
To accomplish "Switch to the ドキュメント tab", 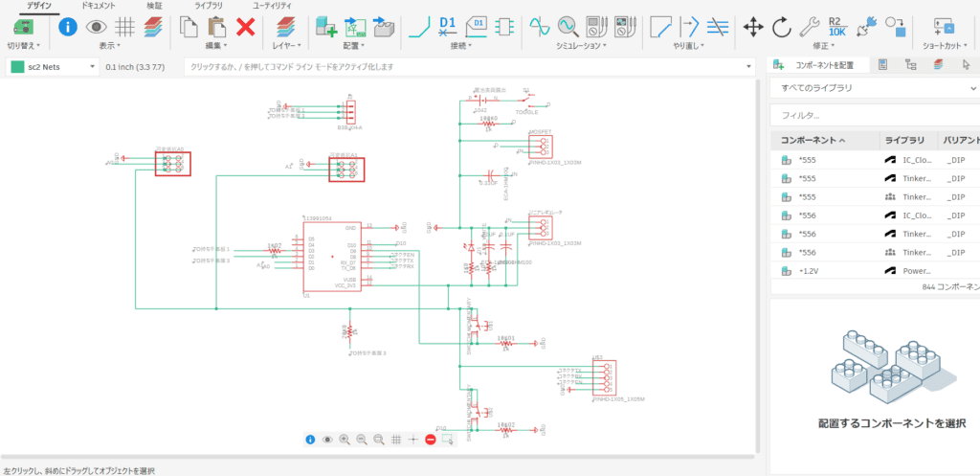I will click(x=100, y=6).
